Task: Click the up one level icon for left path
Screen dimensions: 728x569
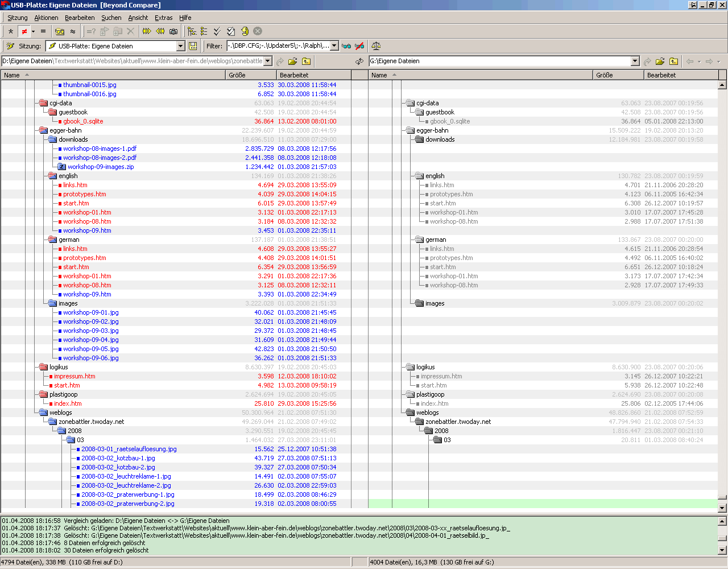Action: [306, 61]
